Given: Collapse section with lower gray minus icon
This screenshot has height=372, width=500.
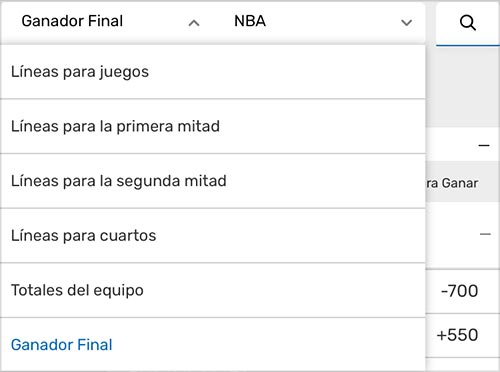Looking at the screenshot, I should pyautogui.click(x=485, y=234).
